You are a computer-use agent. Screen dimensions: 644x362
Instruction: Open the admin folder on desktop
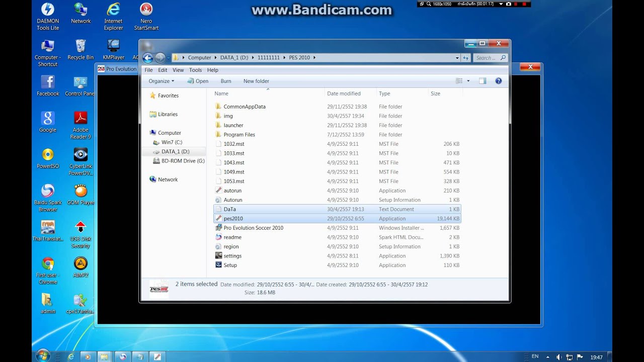click(48, 303)
